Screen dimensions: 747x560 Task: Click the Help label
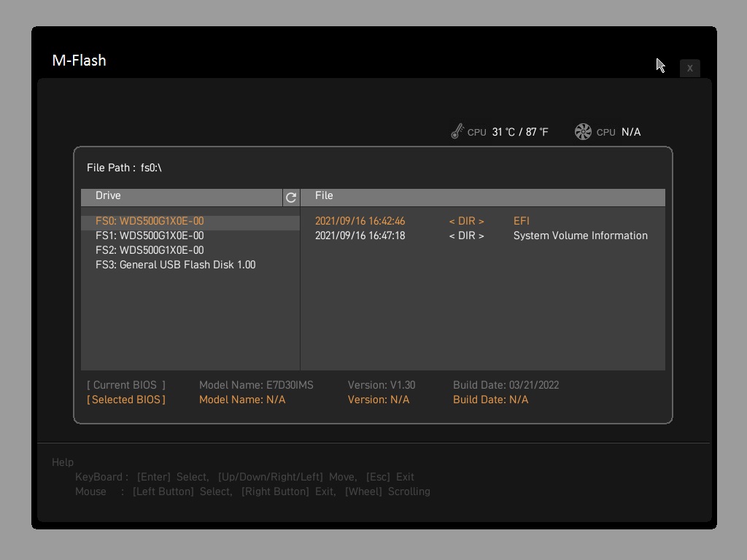(x=63, y=462)
